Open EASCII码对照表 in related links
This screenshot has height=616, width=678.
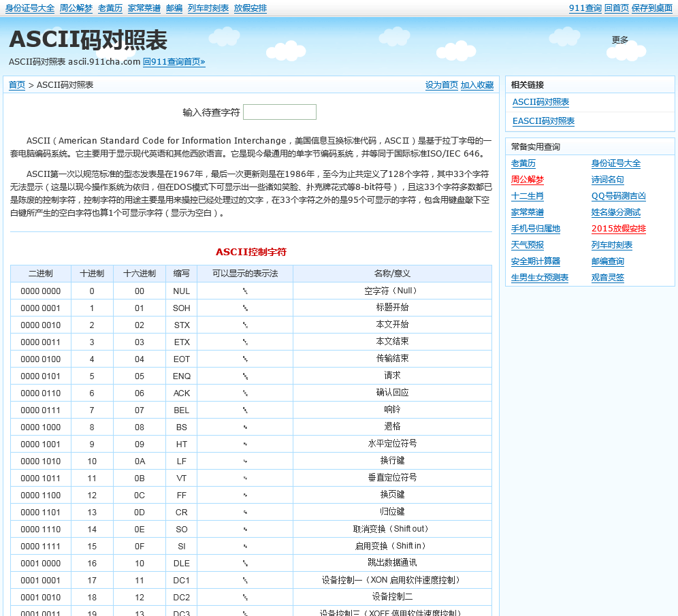coord(543,121)
